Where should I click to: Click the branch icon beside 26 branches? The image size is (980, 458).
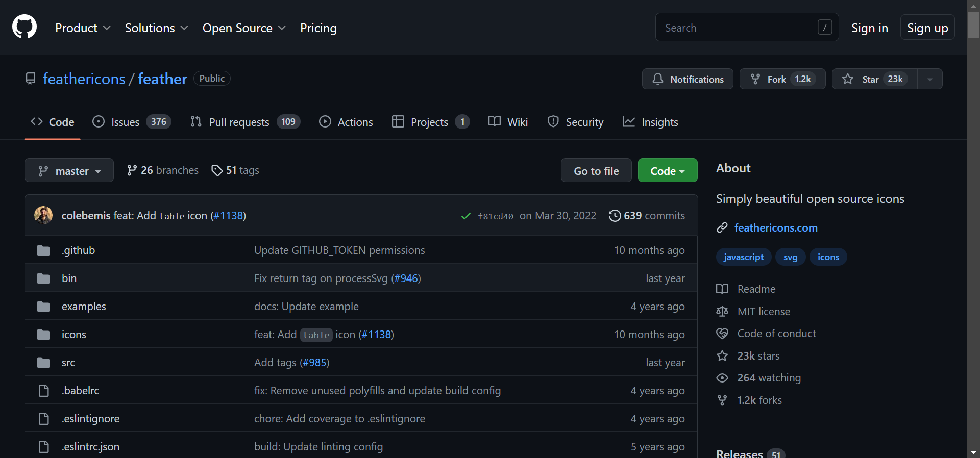click(132, 170)
